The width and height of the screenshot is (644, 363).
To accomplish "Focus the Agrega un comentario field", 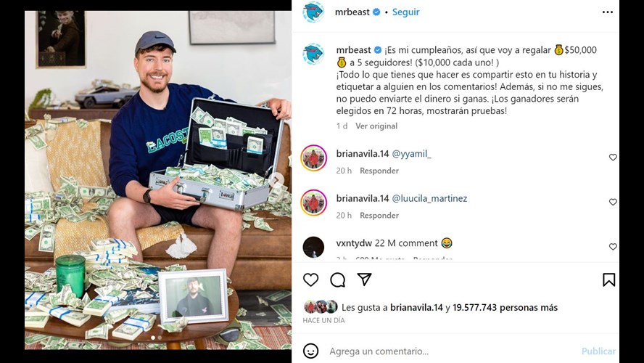I will [452, 351].
